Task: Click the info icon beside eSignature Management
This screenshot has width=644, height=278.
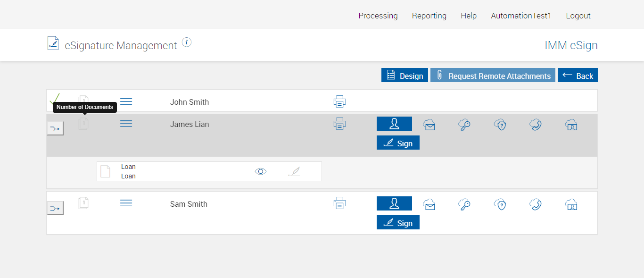Action: [x=187, y=42]
